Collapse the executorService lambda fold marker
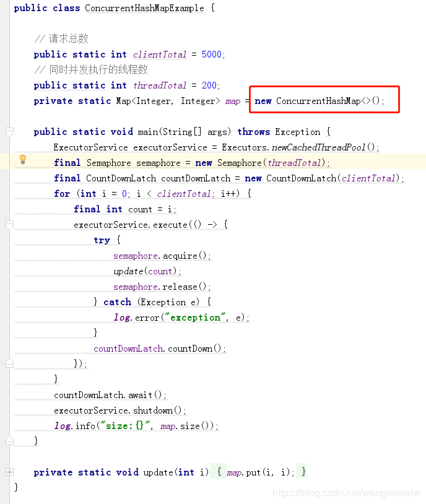The image size is (426, 504). (x=10, y=224)
